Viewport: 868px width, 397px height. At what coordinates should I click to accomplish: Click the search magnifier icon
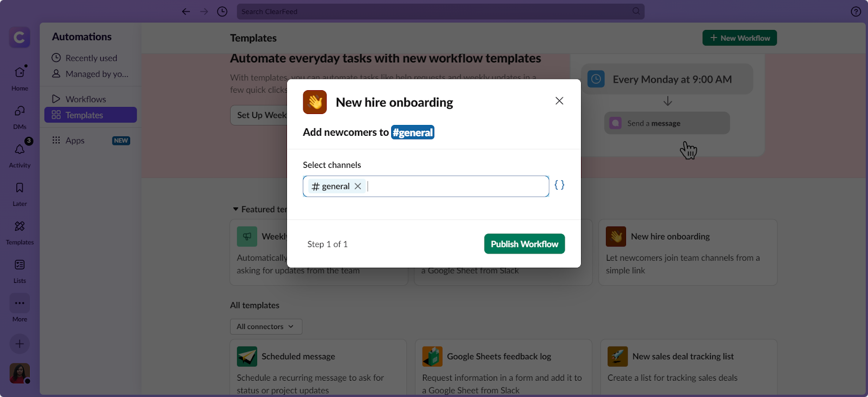click(x=636, y=11)
